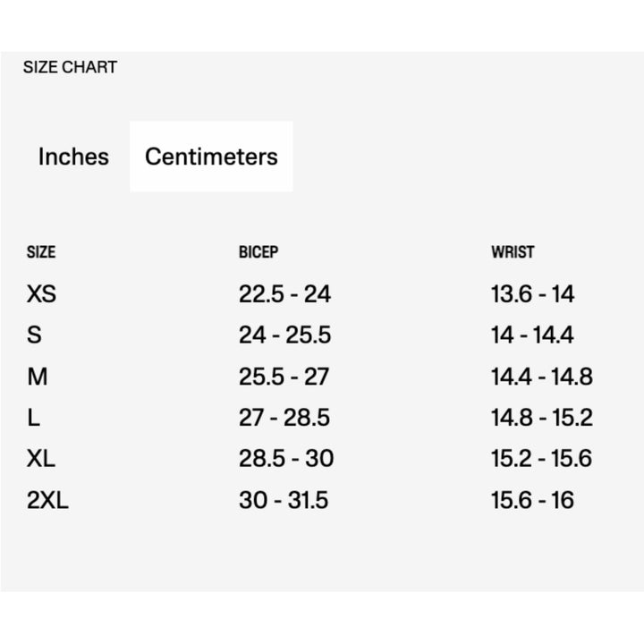Click bicep value 25.5 - 27
This screenshot has height=644, width=644.
click(284, 377)
